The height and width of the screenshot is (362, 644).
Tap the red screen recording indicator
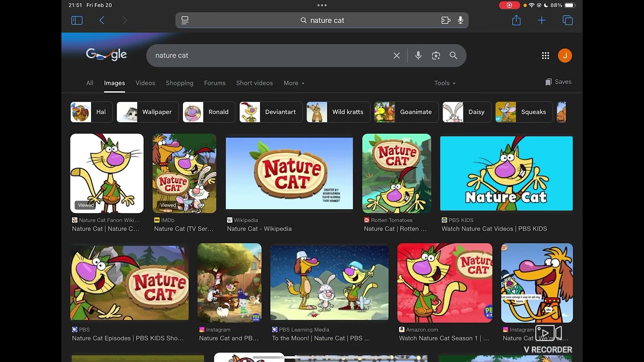tap(509, 5)
